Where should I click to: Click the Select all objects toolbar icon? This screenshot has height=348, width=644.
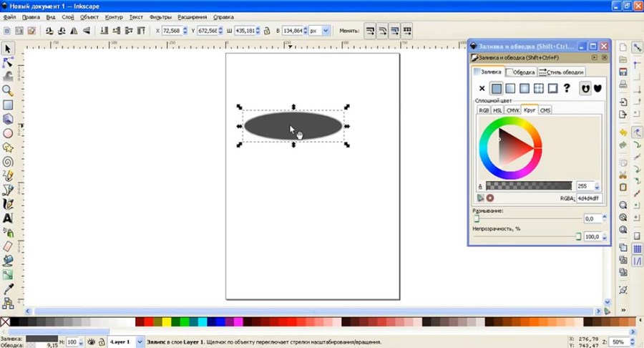pos(7,31)
